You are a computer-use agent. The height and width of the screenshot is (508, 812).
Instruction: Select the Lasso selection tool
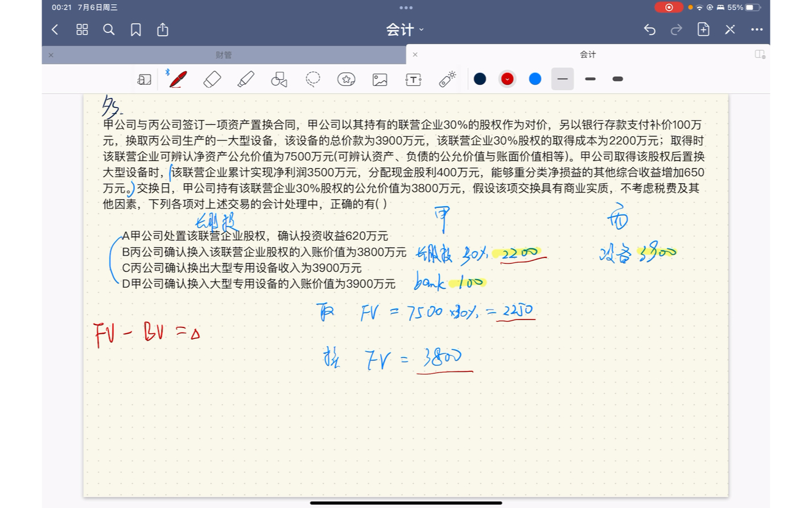312,79
